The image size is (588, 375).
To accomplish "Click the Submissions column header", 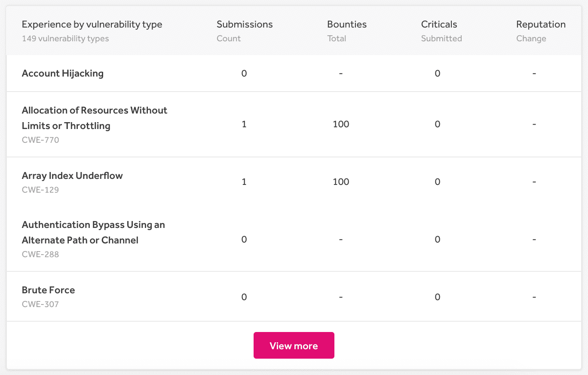I will tap(245, 25).
